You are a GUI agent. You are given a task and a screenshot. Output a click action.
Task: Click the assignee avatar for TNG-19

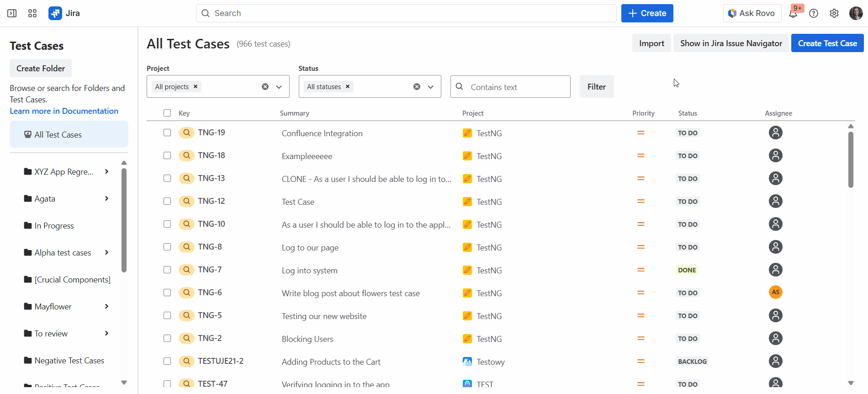[x=776, y=133]
